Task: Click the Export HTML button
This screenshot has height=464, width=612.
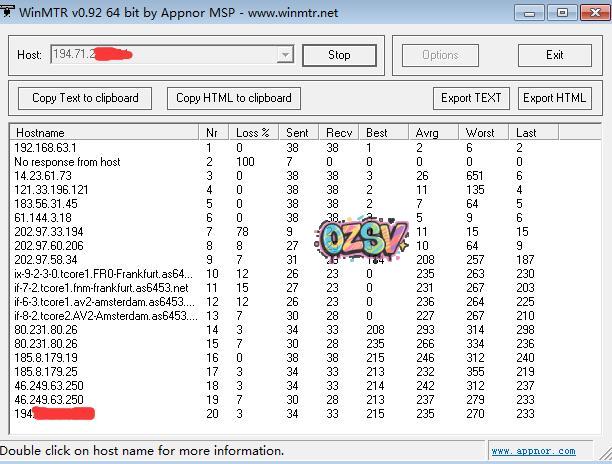Action: coord(554,98)
